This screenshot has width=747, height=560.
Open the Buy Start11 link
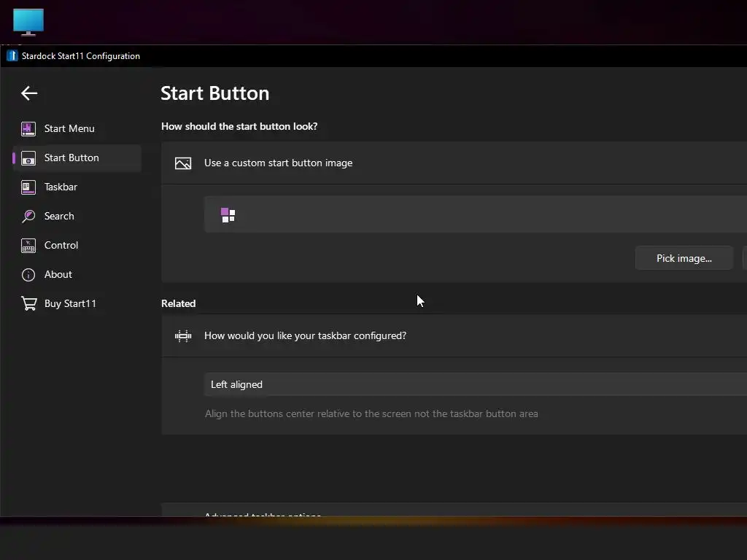[77, 303]
